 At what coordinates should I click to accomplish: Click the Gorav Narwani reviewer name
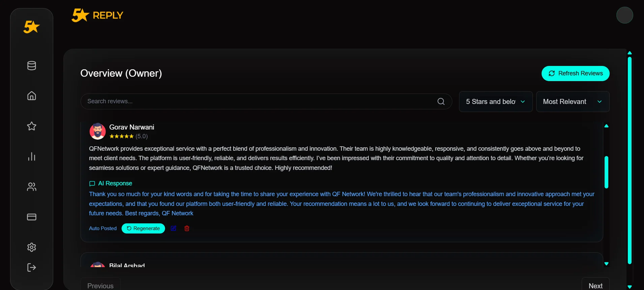(x=132, y=127)
